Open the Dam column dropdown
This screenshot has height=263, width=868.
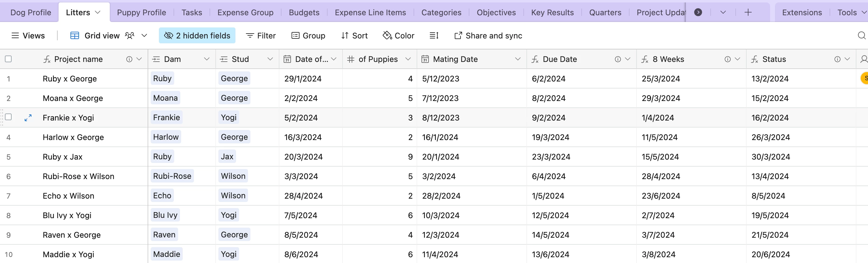(206, 59)
